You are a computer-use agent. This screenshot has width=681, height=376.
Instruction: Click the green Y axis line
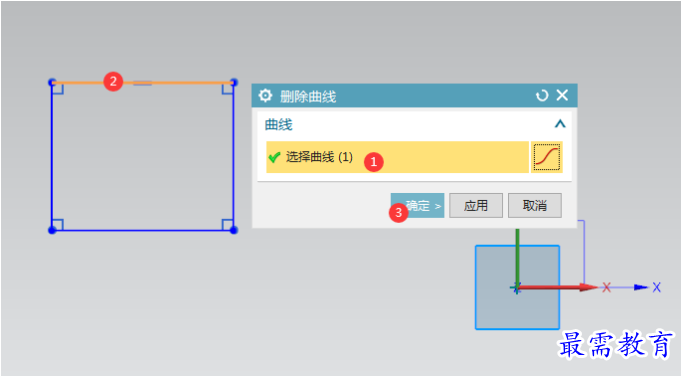517,258
